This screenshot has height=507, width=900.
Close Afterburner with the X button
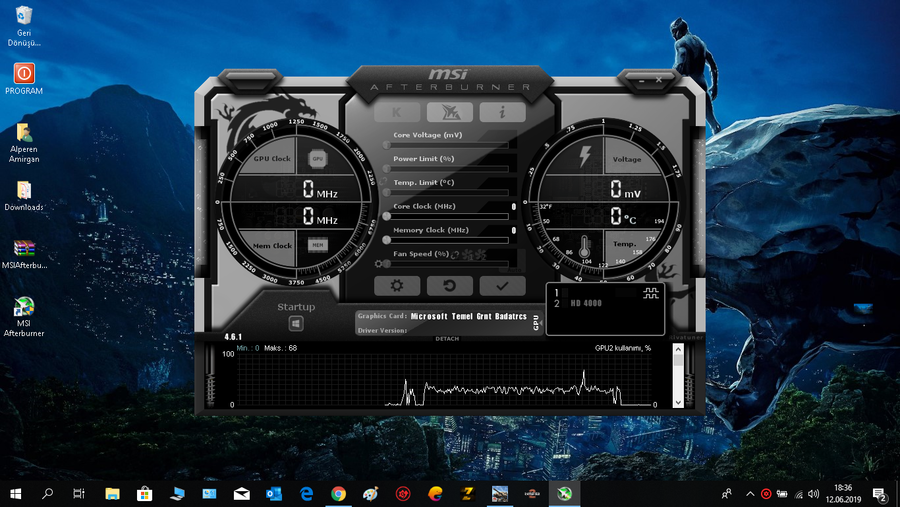click(x=659, y=80)
